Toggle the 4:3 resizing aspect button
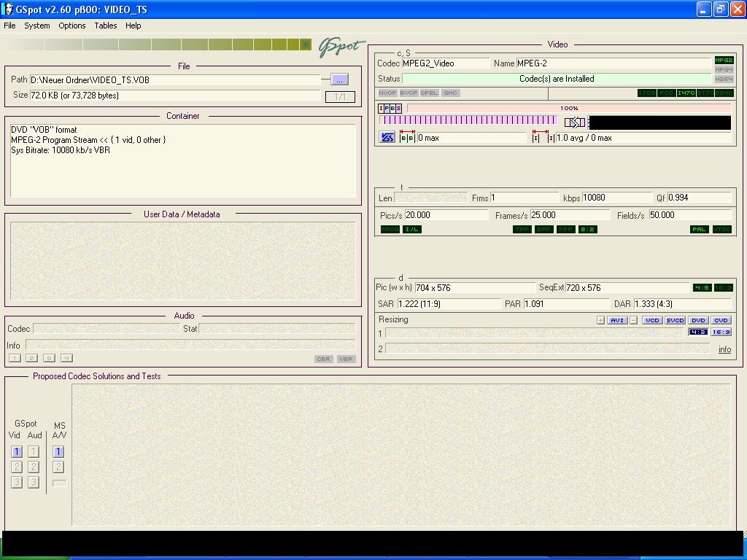Screen dimensions: 747x560 (698, 332)
